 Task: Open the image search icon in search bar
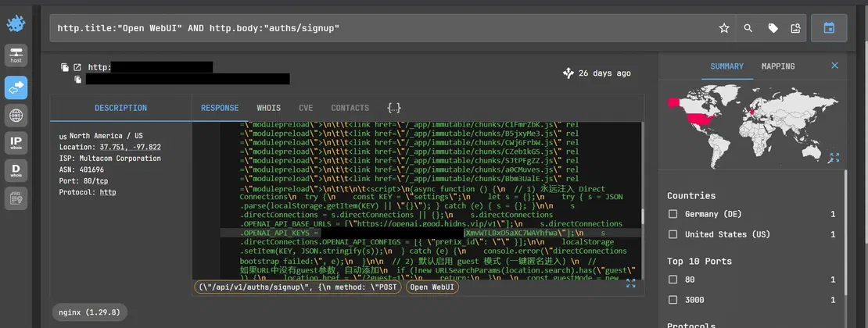(x=796, y=28)
